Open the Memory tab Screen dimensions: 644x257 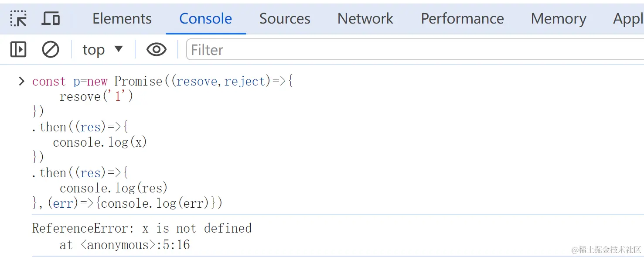559,19
